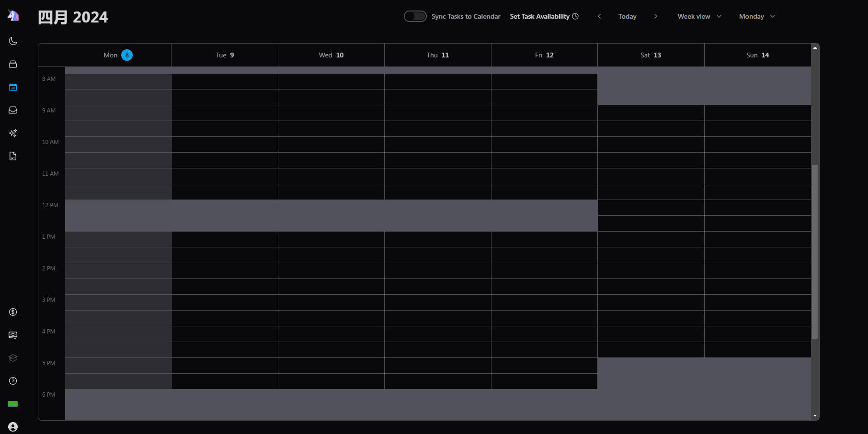This screenshot has width=868, height=434.
Task: Toggle the moon dark mode icon
Action: click(x=13, y=41)
